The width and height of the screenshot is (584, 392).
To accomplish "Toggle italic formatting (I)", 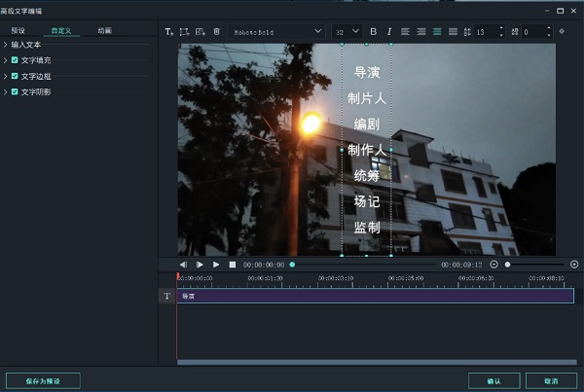I will (389, 31).
